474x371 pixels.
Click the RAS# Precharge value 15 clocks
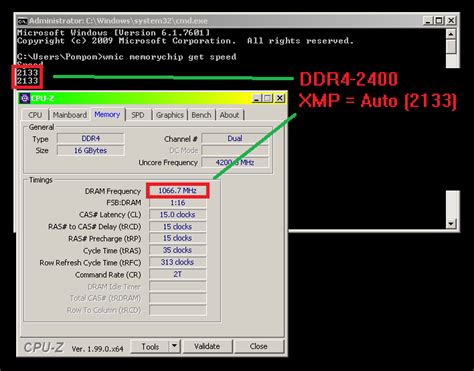177,238
